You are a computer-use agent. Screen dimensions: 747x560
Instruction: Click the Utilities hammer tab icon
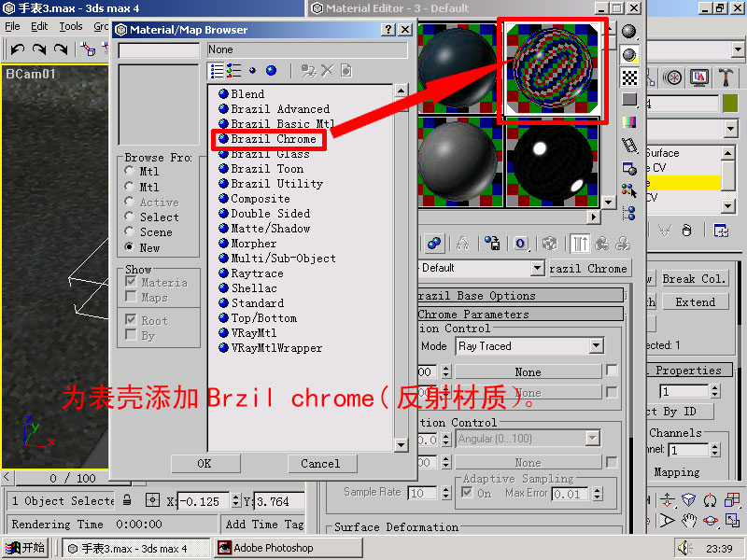tap(726, 77)
